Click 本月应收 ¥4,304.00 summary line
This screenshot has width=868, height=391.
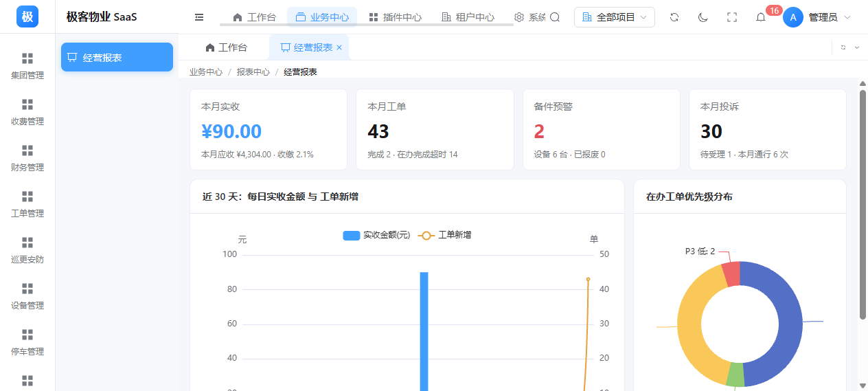point(258,155)
